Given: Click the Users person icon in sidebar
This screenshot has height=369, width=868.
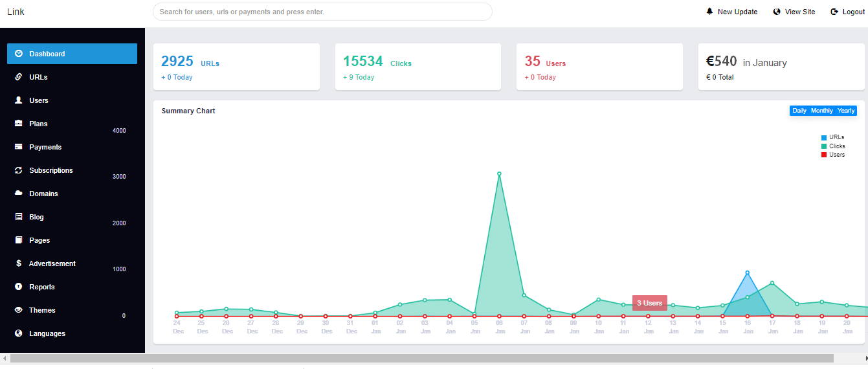Looking at the screenshot, I should pyautogui.click(x=19, y=100).
